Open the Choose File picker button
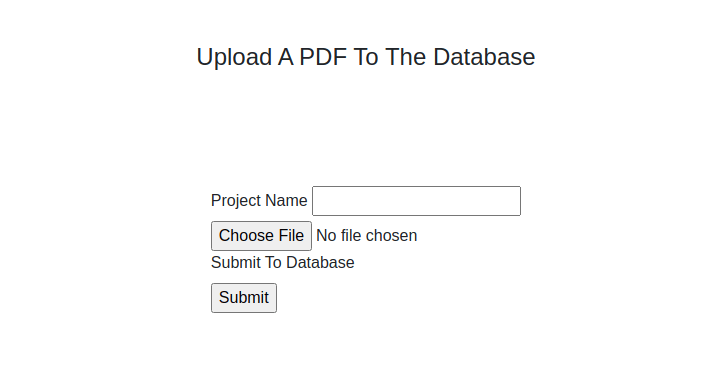 click(261, 236)
